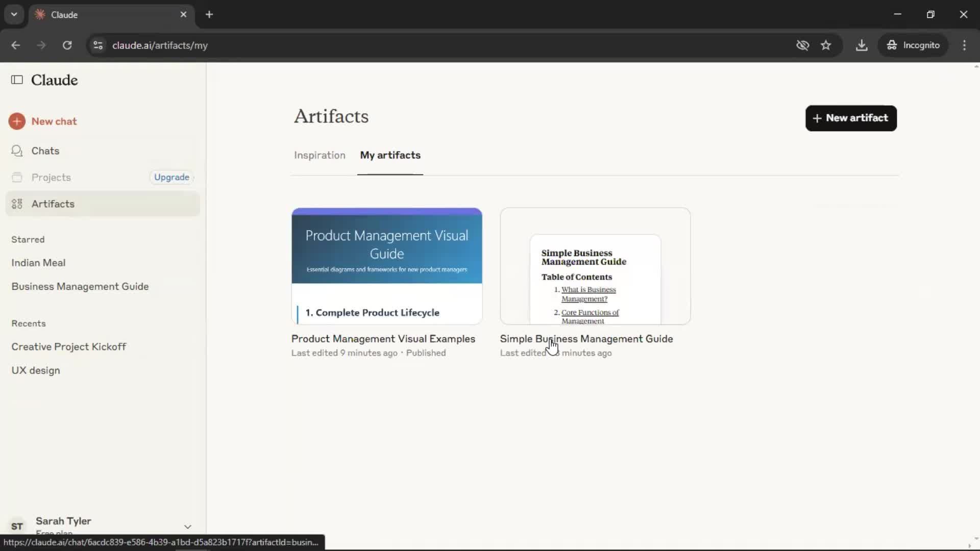Open a new browser tab

[x=209, y=15]
